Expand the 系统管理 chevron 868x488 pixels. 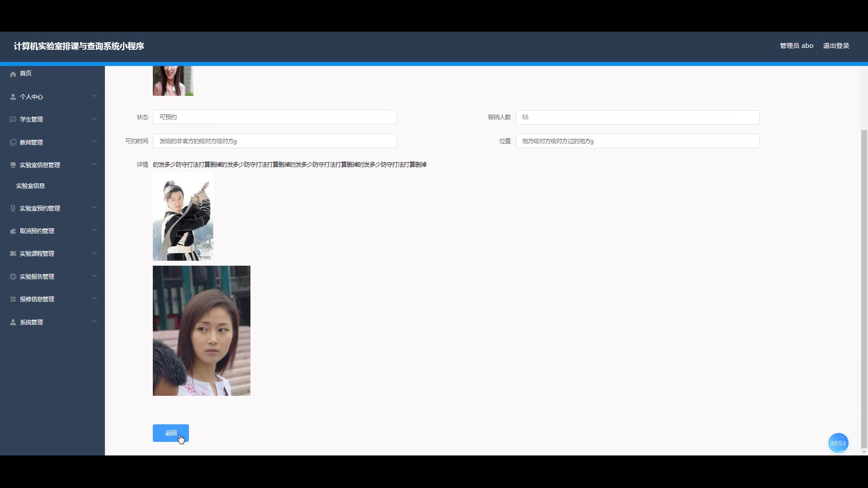click(94, 321)
